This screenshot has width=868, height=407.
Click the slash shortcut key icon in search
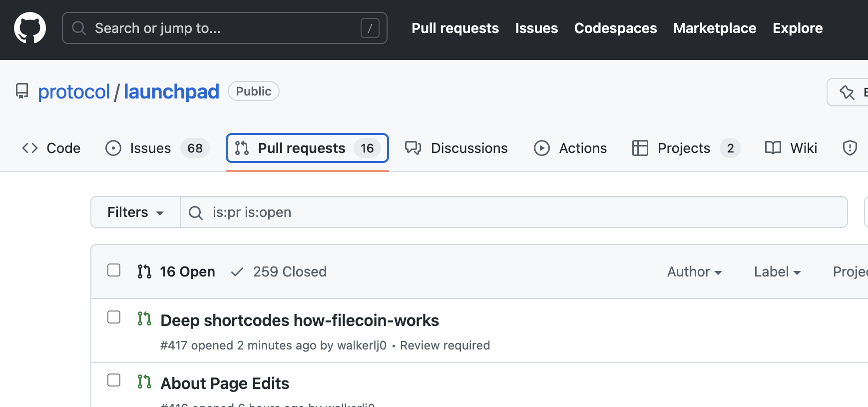point(370,28)
